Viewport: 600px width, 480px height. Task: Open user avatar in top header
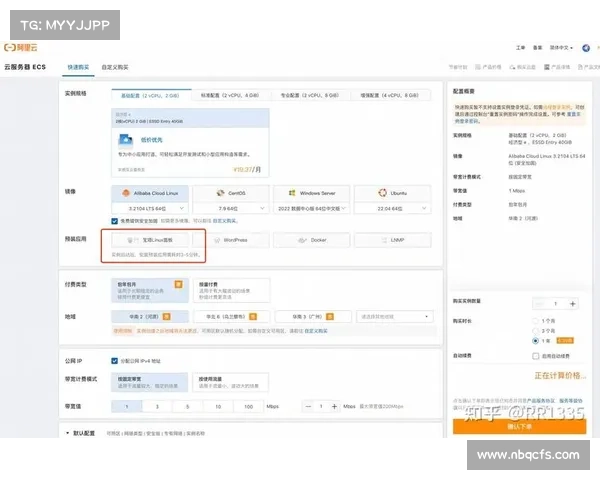[x=586, y=48]
